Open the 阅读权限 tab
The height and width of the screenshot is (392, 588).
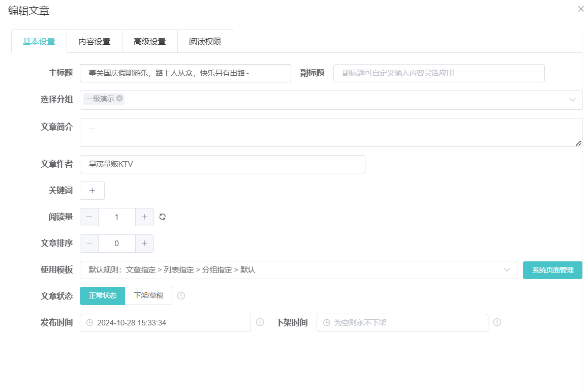click(x=205, y=41)
